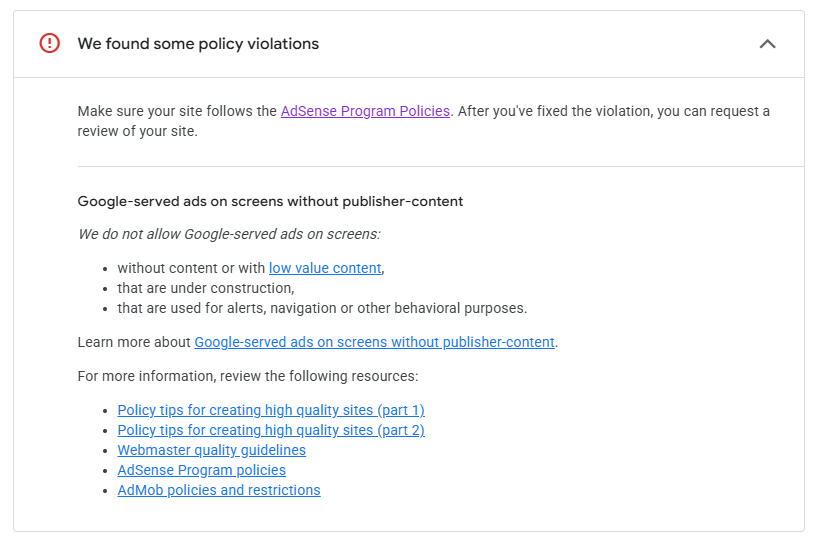Click the 'Make sure your site follows the' text
817x545 pixels.
[x=177, y=111]
